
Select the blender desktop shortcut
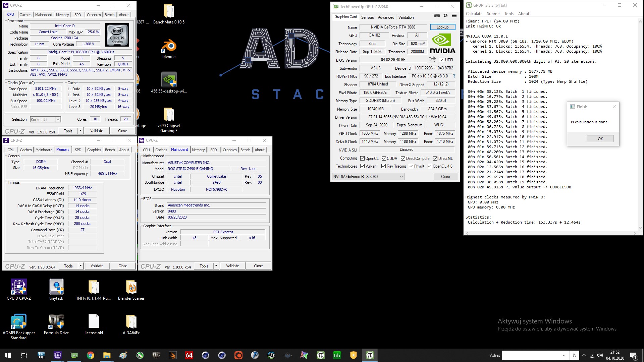coord(169,49)
